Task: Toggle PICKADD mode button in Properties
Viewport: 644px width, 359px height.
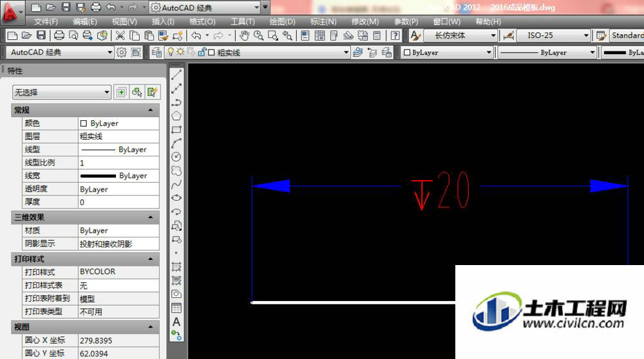Action: point(121,92)
